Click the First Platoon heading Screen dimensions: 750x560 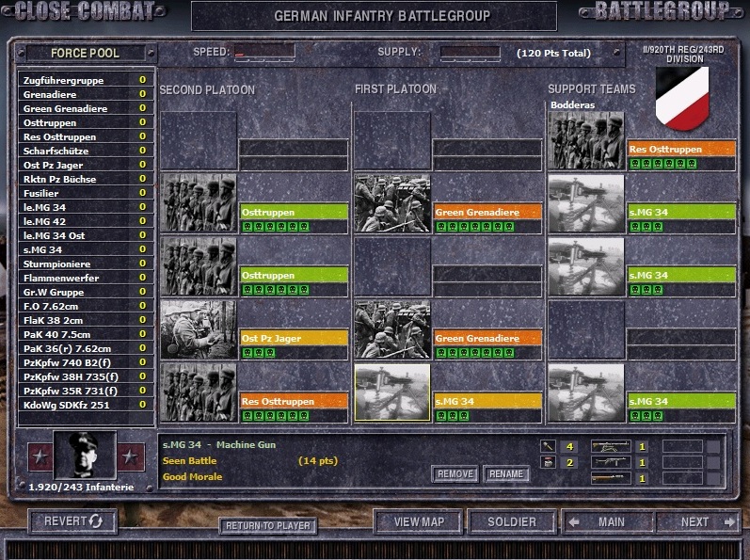pyautogui.click(x=395, y=89)
